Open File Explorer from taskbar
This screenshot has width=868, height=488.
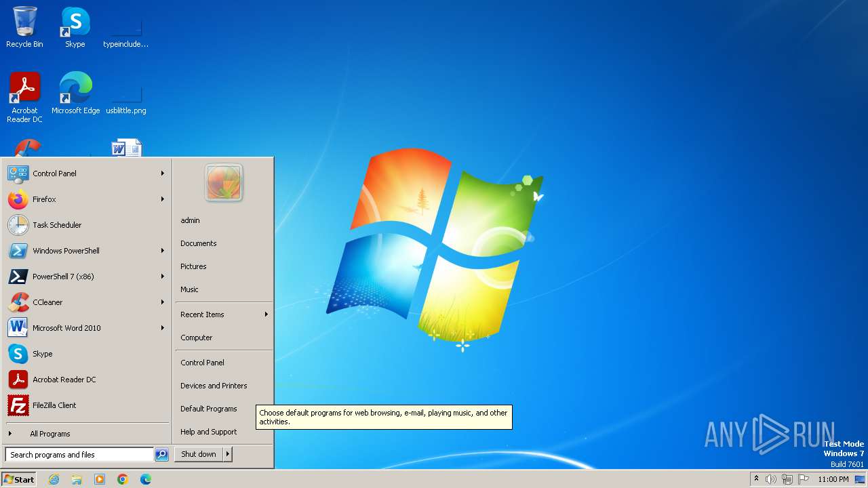point(77,479)
